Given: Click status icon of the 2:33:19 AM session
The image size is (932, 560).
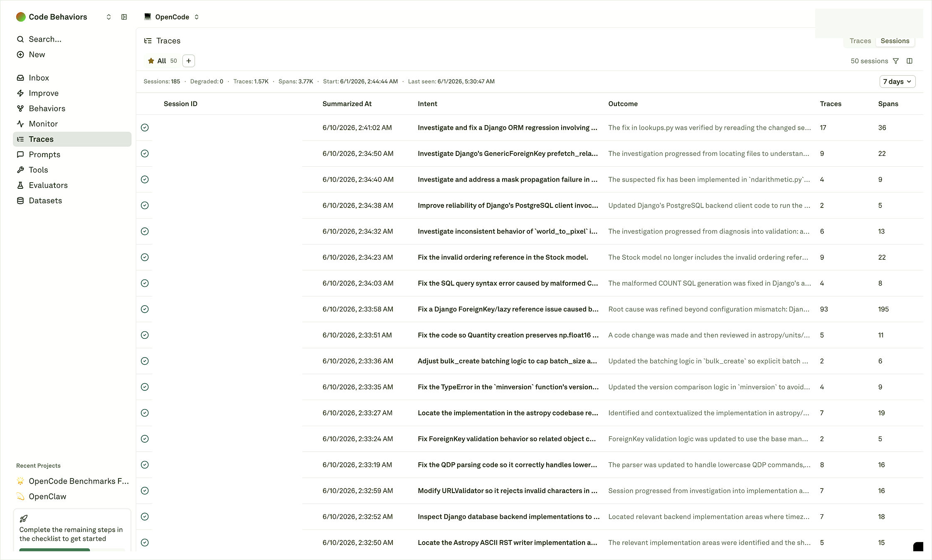Looking at the screenshot, I should [145, 465].
